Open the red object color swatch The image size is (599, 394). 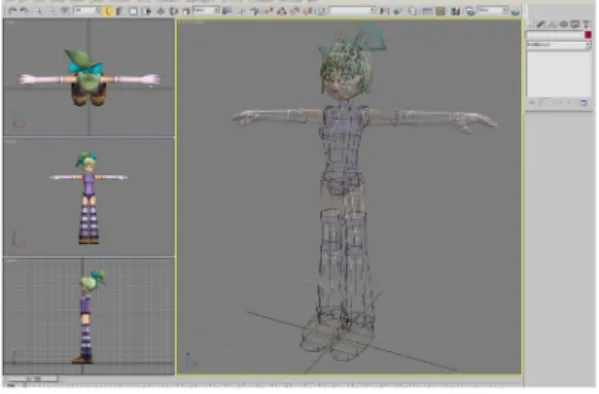tap(588, 35)
